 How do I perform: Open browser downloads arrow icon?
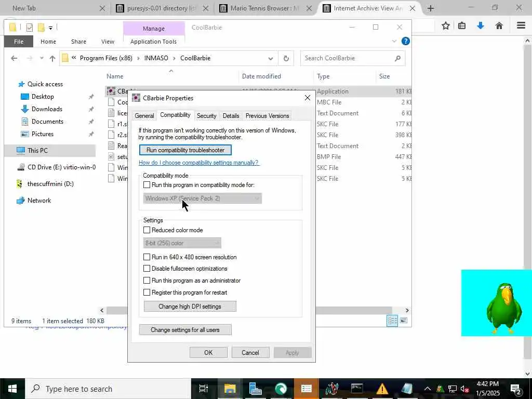coord(481,25)
